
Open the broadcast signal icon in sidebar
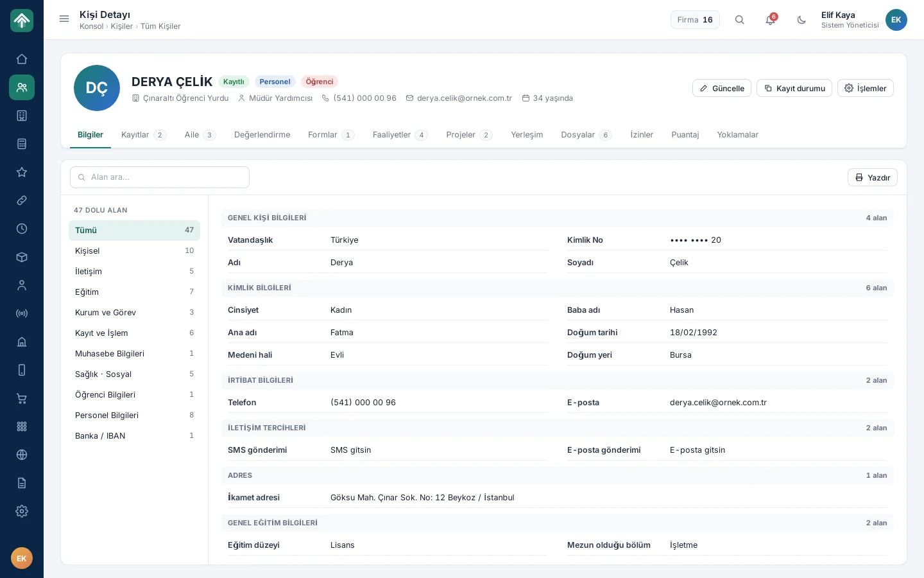click(x=22, y=313)
